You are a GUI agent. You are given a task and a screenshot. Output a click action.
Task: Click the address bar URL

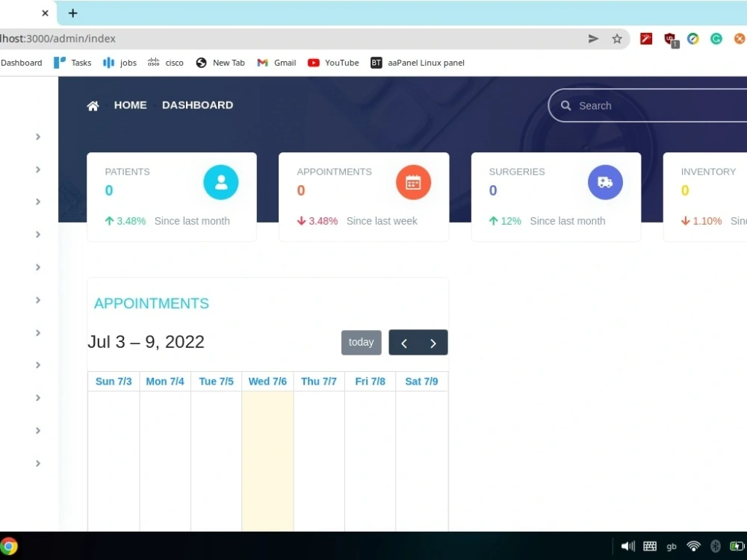click(x=58, y=39)
